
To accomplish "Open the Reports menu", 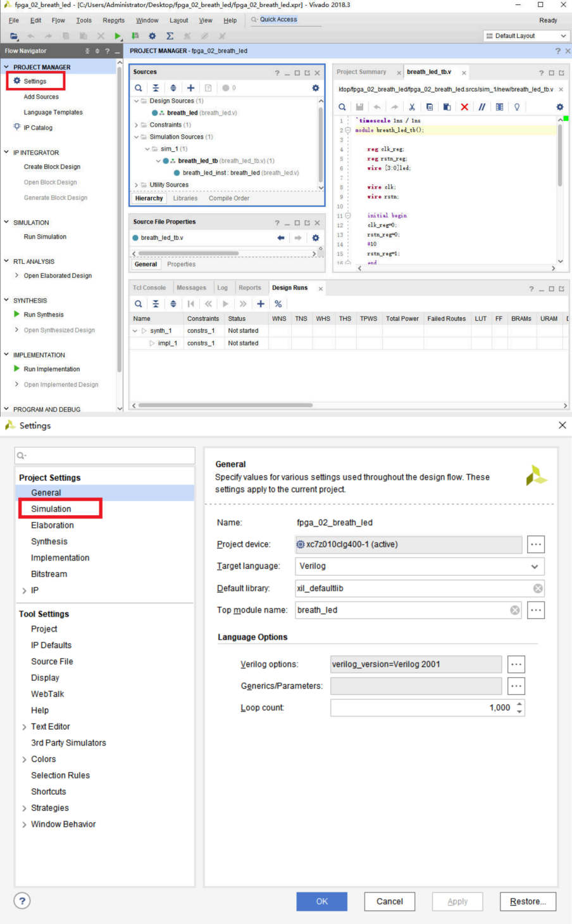I will (113, 20).
